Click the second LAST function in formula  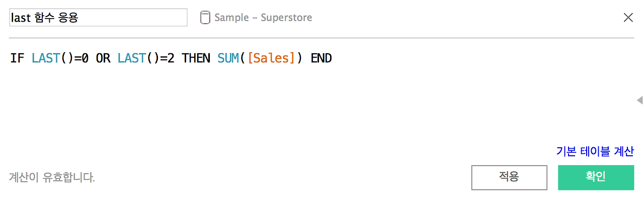132,58
